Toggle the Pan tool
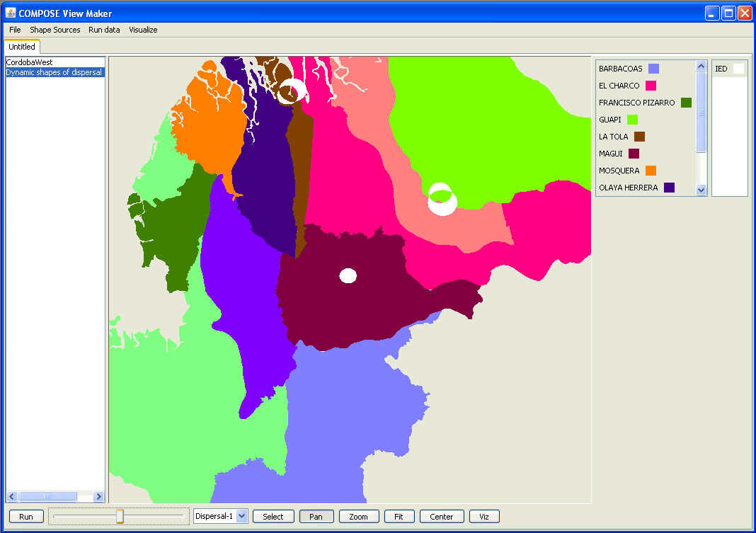Screen dimensions: 756x533 point(316,517)
